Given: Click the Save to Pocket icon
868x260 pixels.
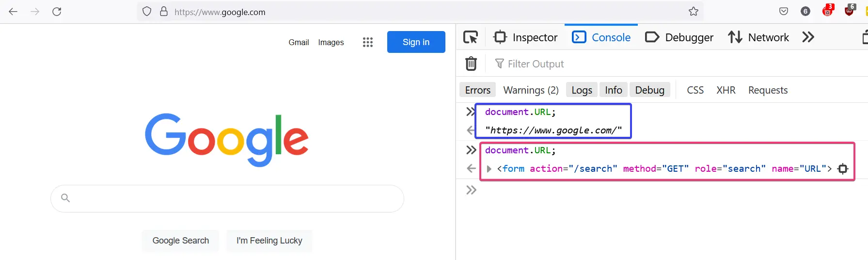Looking at the screenshot, I should point(783,12).
